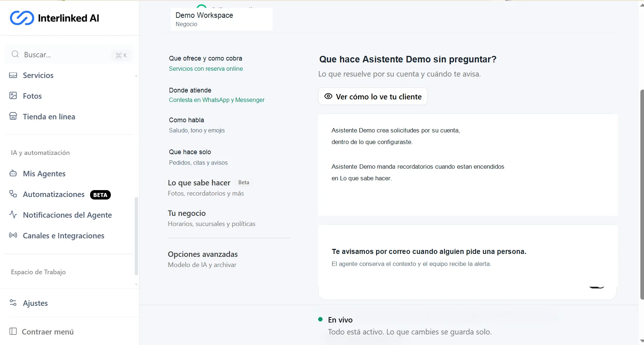Open Automatizaciones via its workflow icon
The width and height of the screenshot is (644, 345).
13,194
